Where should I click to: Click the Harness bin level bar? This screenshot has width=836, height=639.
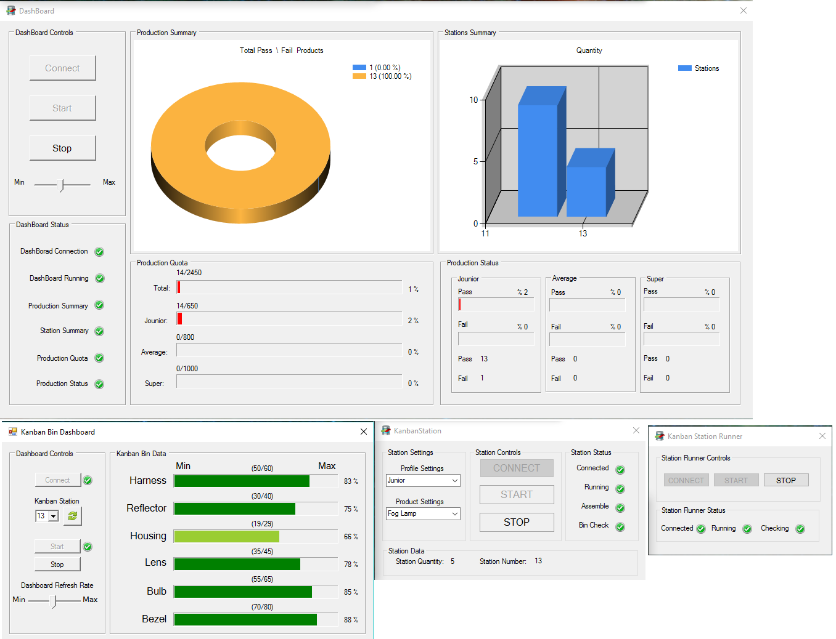(x=256, y=481)
